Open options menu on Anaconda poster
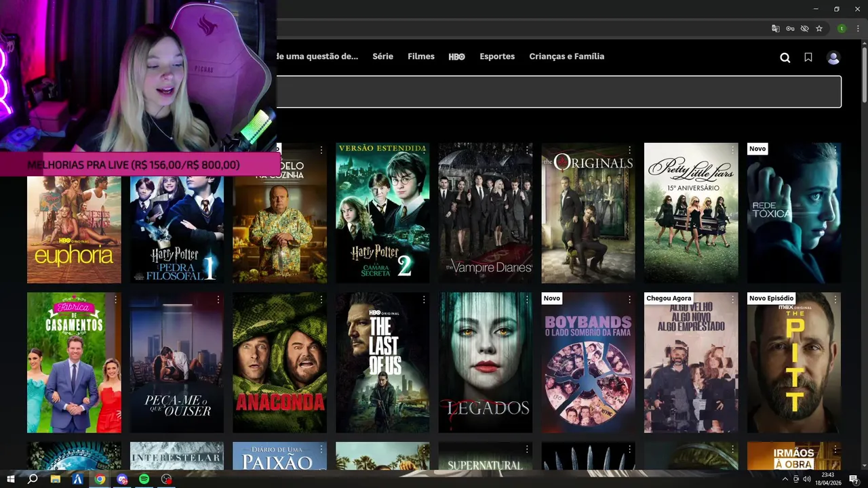 (x=321, y=300)
